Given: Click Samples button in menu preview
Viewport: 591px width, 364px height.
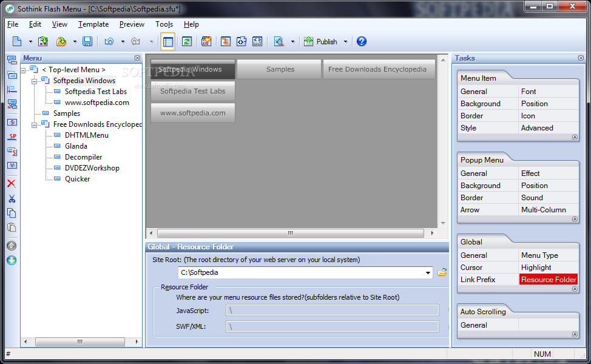Looking at the screenshot, I should coord(279,69).
